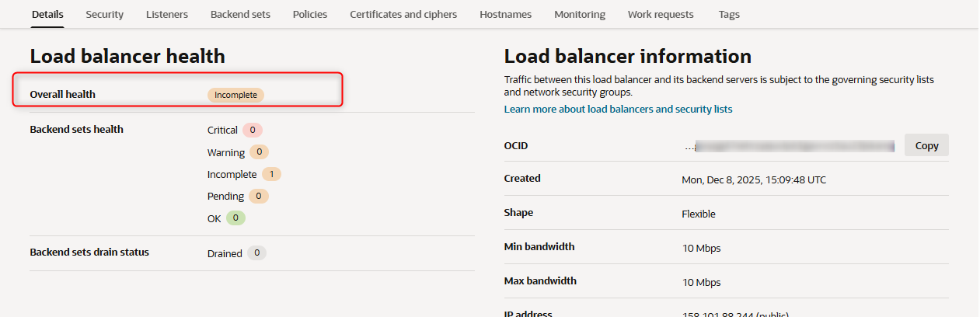Switch to the Hostnames tab
Viewport: 980px width, 317px height.
[505, 14]
